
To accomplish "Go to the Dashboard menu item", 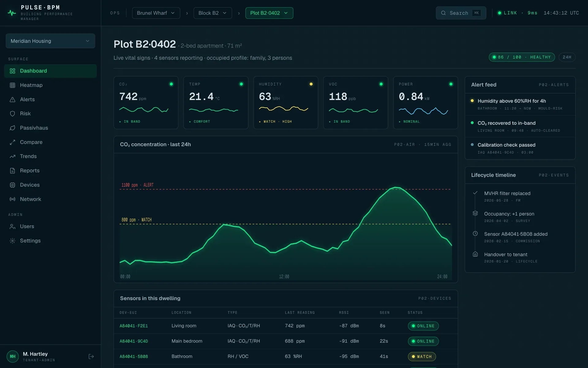I will 50,71.
